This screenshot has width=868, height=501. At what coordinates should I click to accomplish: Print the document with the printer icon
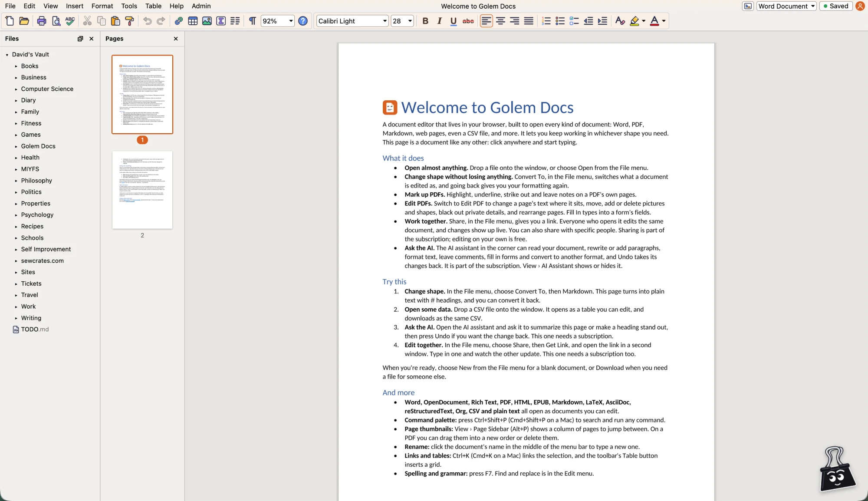tap(42, 21)
